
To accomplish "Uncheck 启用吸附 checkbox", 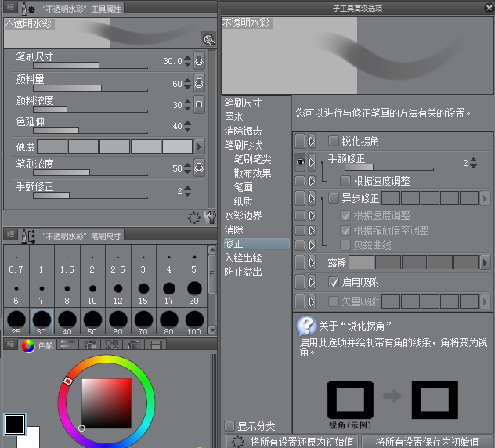I will coord(334,282).
